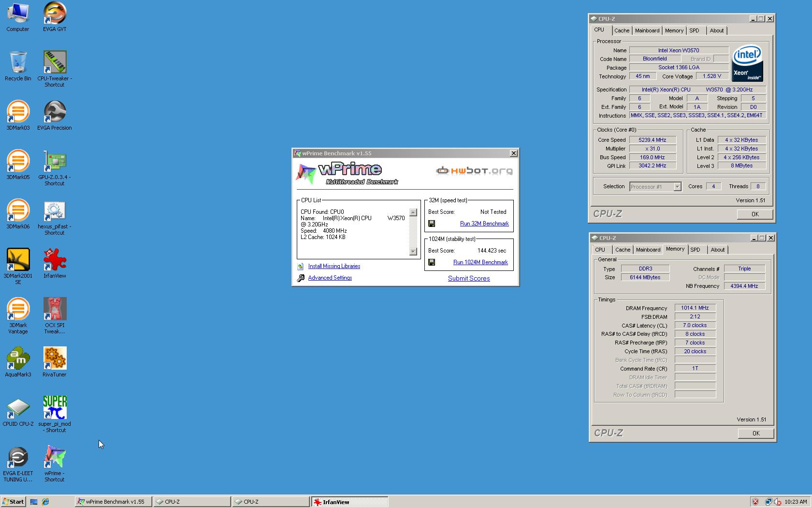Launch the wPrime desktop shortcut

(x=55, y=464)
